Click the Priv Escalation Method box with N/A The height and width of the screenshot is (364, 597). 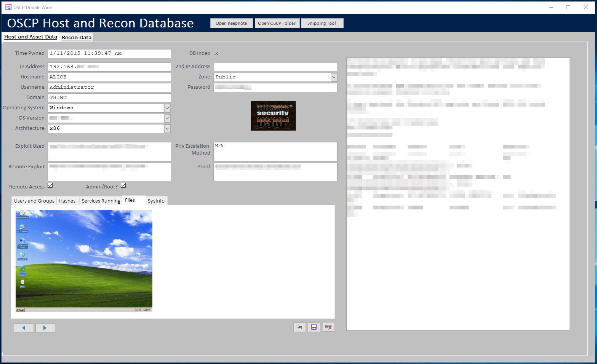(275, 152)
